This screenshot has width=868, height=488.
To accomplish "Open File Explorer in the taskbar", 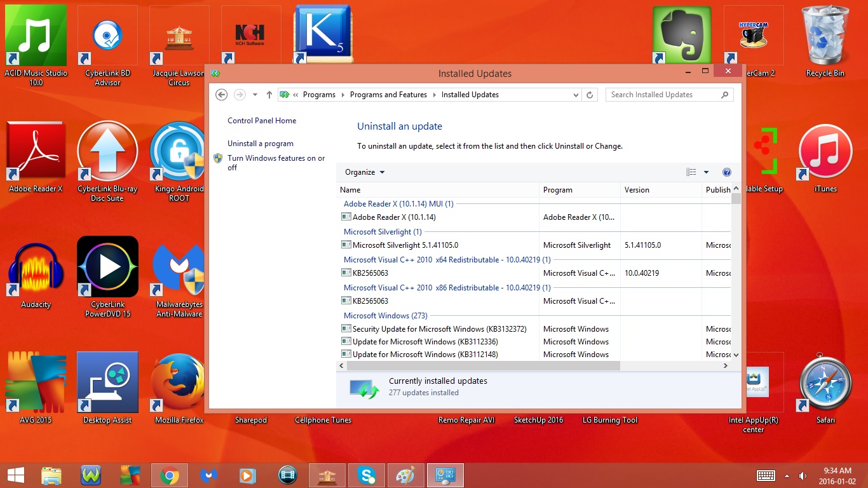I will [51, 475].
